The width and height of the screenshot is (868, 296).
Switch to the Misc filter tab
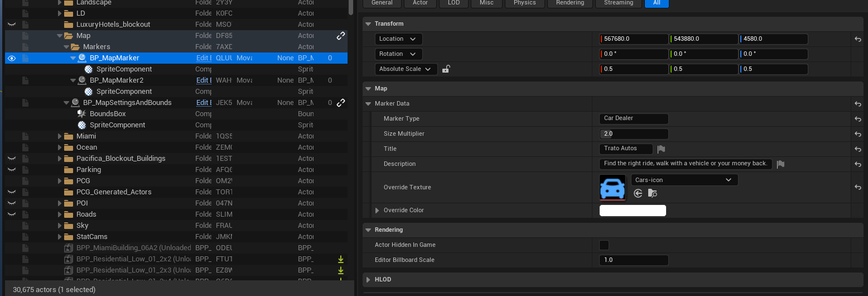point(486,3)
